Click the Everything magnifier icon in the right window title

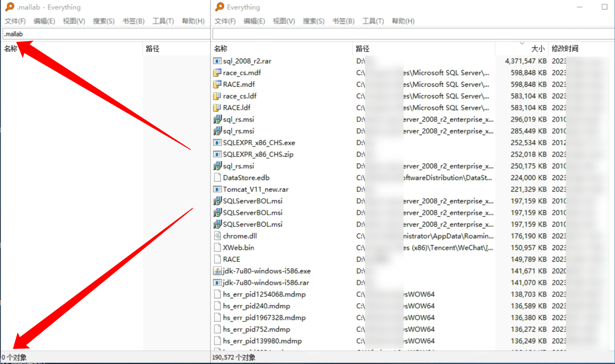pyautogui.click(x=220, y=7)
